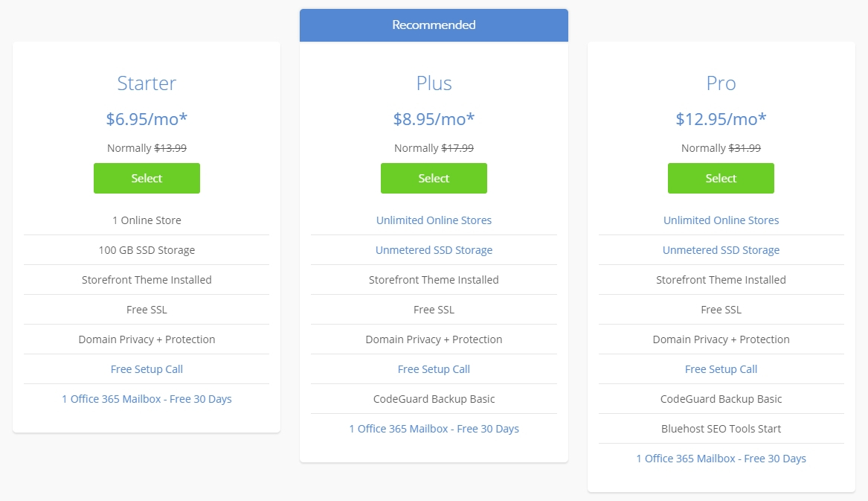Click Domain Privacy + Protection in Plus plan
Screen dimensions: 868x501
pyautogui.click(x=434, y=339)
